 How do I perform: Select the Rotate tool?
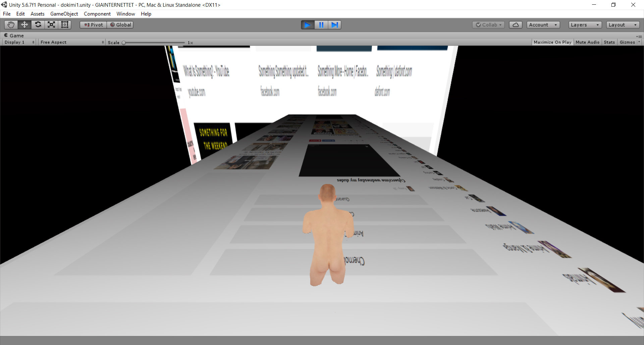click(38, 25)
